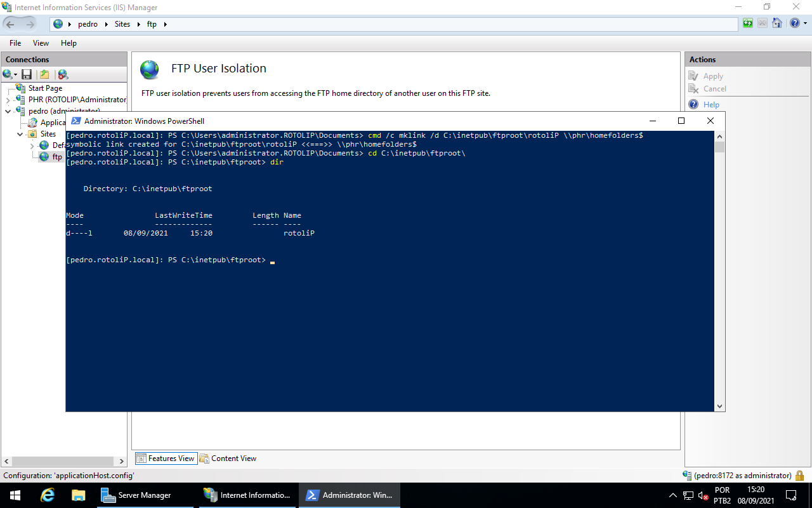Open the Create New Connection dropdown arrow
Image resolution: width=812 pixels, height=508 pixels.
(15, 75)
